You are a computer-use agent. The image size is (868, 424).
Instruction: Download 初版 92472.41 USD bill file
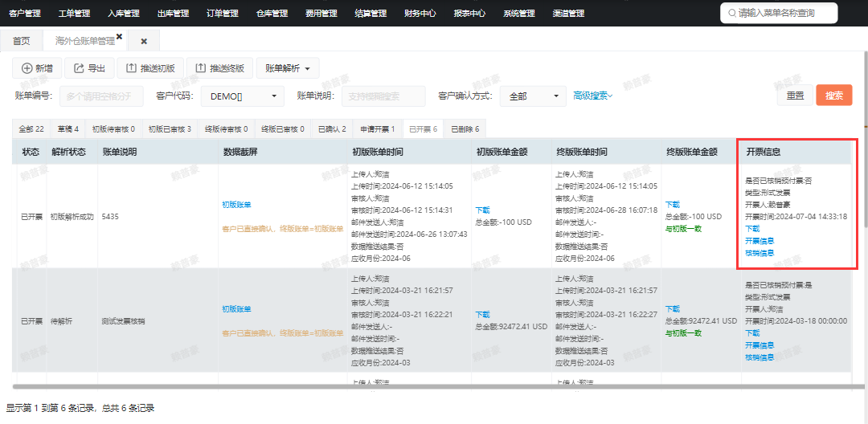[482, 315]
